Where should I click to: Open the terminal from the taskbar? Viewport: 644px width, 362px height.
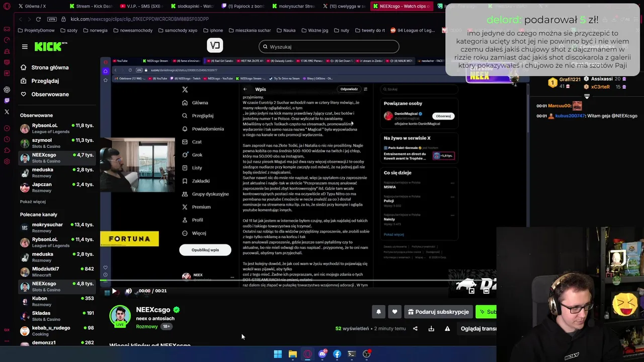(352, 354)
